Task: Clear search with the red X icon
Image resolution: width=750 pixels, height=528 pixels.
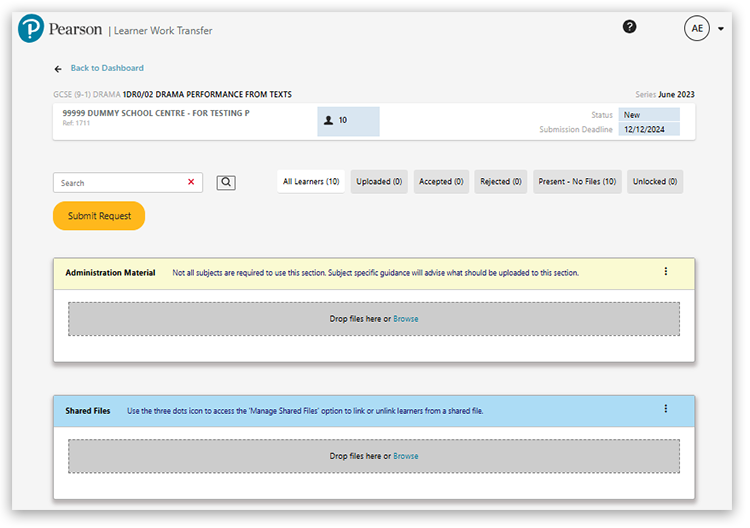Action: pos(191,182)
